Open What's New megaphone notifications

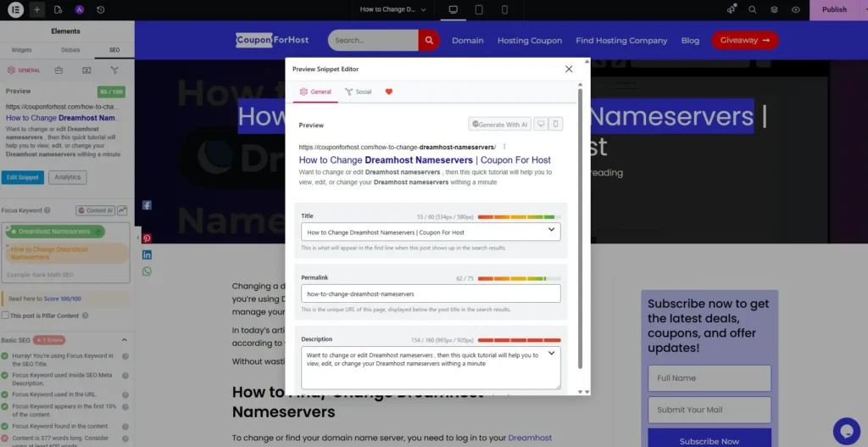(732, 9)
